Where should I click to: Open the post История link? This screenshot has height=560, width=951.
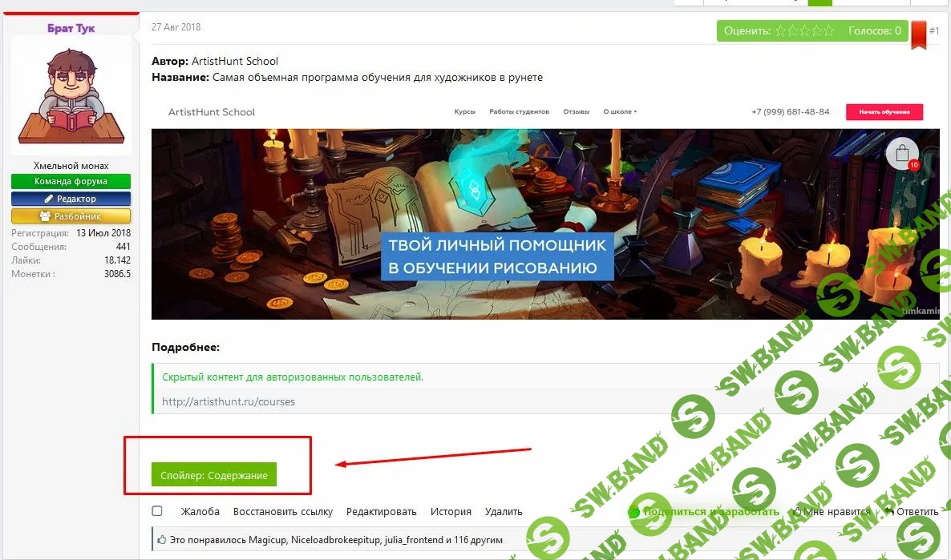pyautogui.click(x=451, y=511)
